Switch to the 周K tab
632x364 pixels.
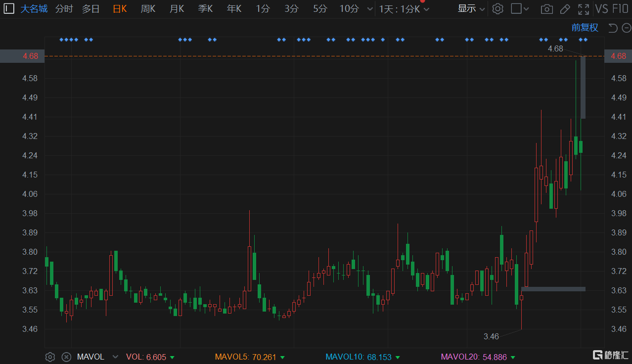(x=148, y=9)
